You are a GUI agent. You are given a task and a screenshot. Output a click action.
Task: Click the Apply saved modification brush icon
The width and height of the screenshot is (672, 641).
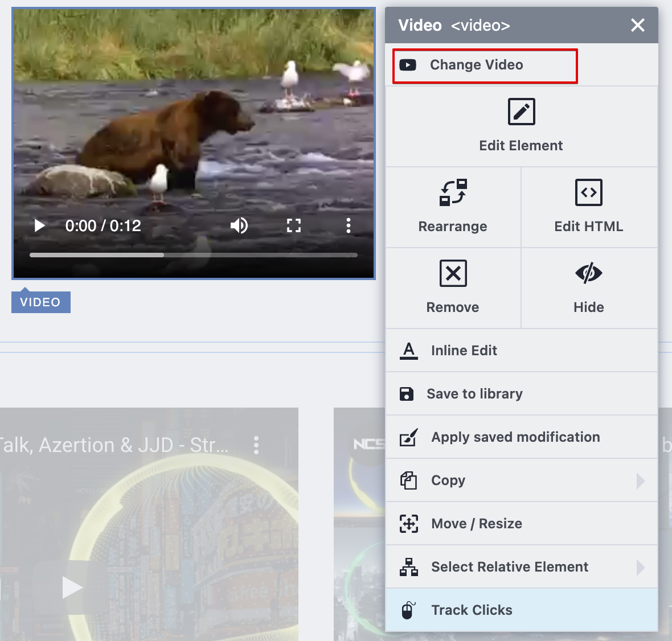click(x=409, y=437)
